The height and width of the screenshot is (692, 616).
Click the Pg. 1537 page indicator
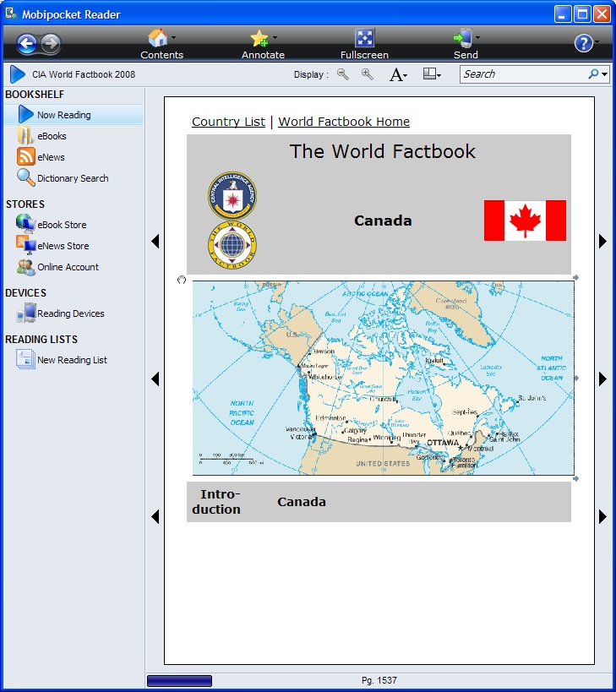[x=379, y=680]
